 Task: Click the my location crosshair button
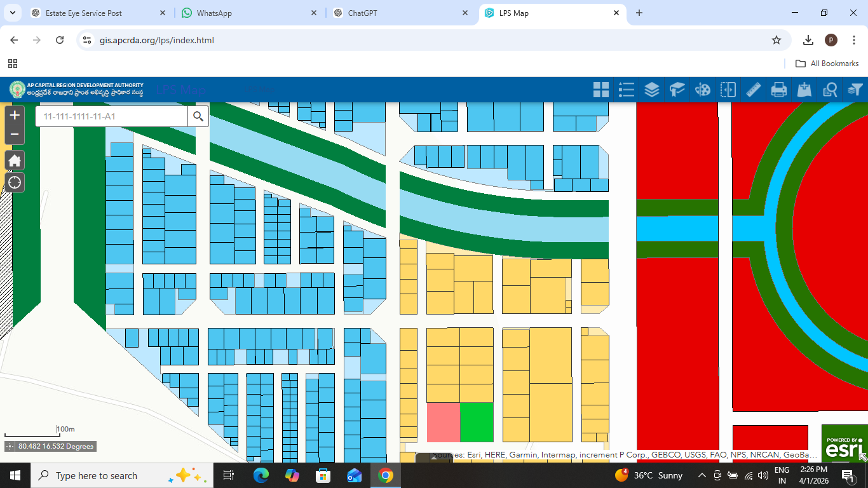(x=15, y=183)
